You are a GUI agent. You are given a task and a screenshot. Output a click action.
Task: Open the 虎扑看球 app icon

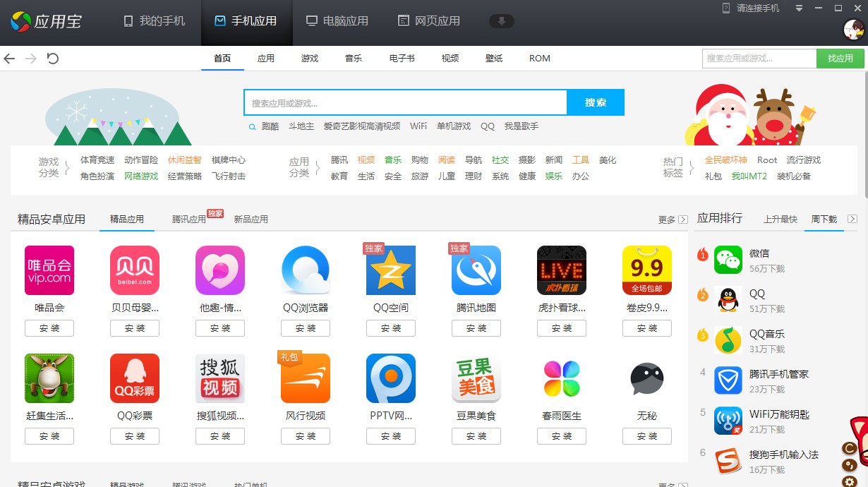pos(562,270)
